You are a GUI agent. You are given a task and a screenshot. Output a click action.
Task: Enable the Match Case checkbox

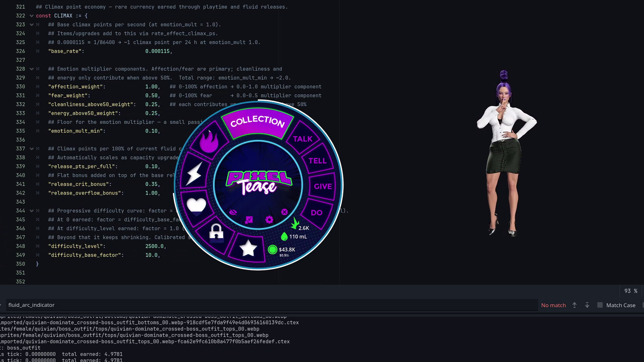pyautogui.click(x=600, y=305)
